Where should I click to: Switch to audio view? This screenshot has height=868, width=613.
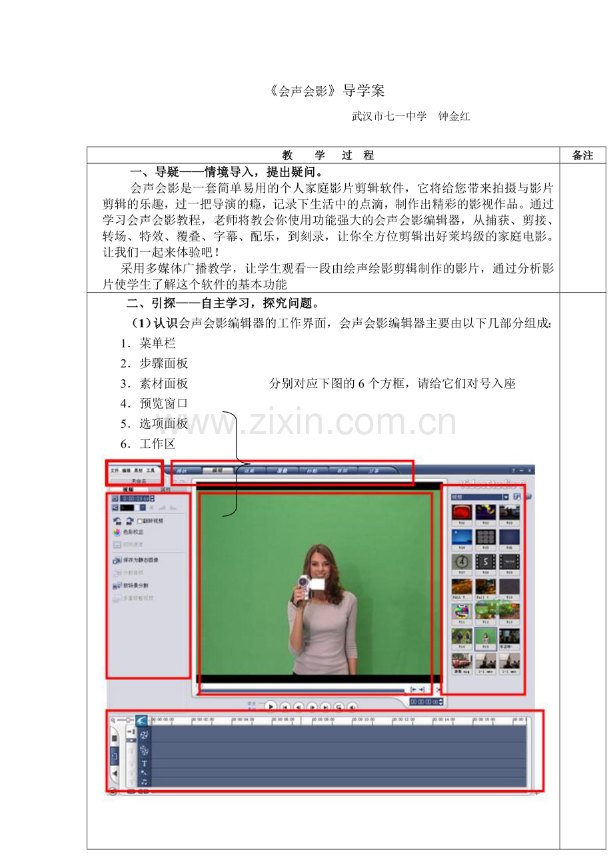[x=115, y=773]
